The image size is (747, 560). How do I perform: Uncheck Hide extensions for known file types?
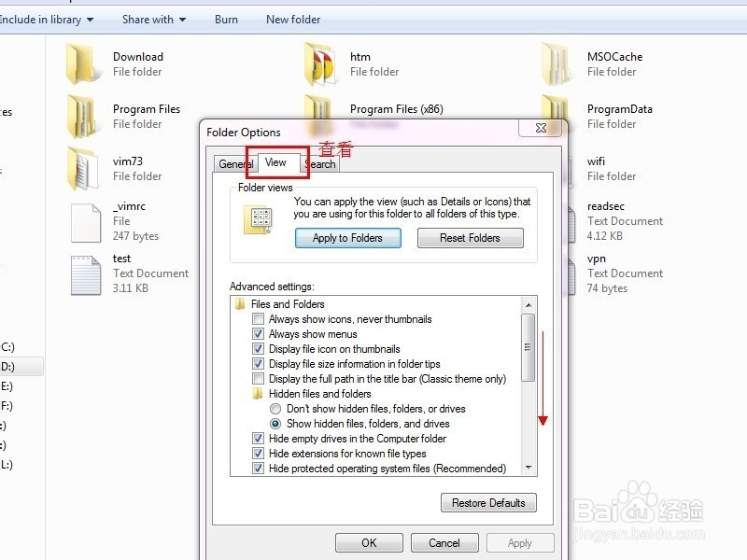[258, 453]
